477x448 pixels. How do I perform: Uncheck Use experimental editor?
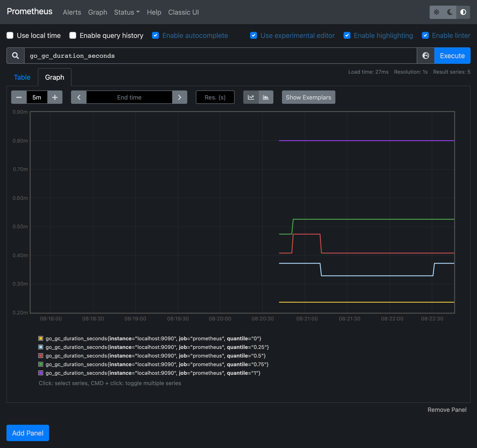(253, 35)
